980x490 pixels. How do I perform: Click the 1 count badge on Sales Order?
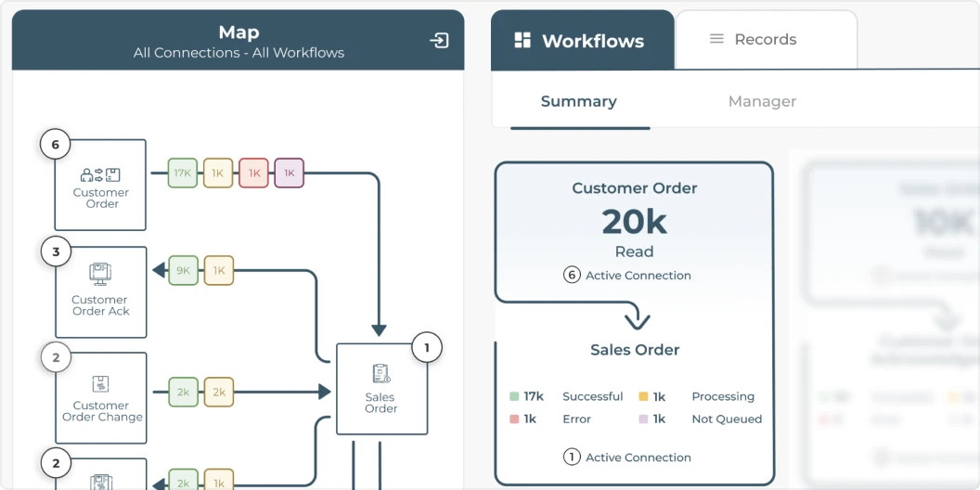[x=427, y=348]
